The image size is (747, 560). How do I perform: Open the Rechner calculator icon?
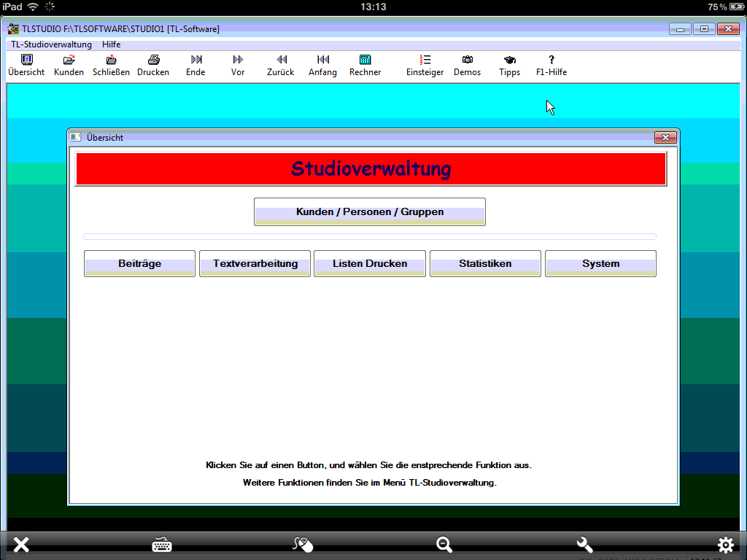[x=365, y=61]
